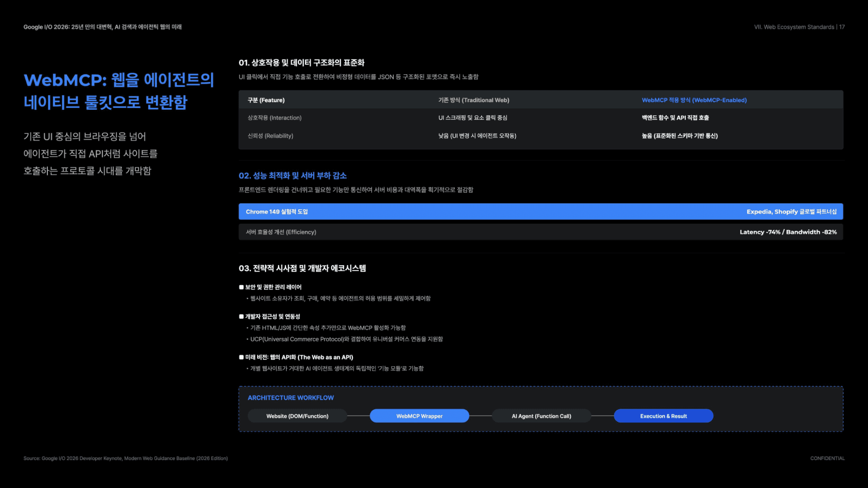Click the UI 클릭에서 직접 기능 호출로 description line

[359, 77]
